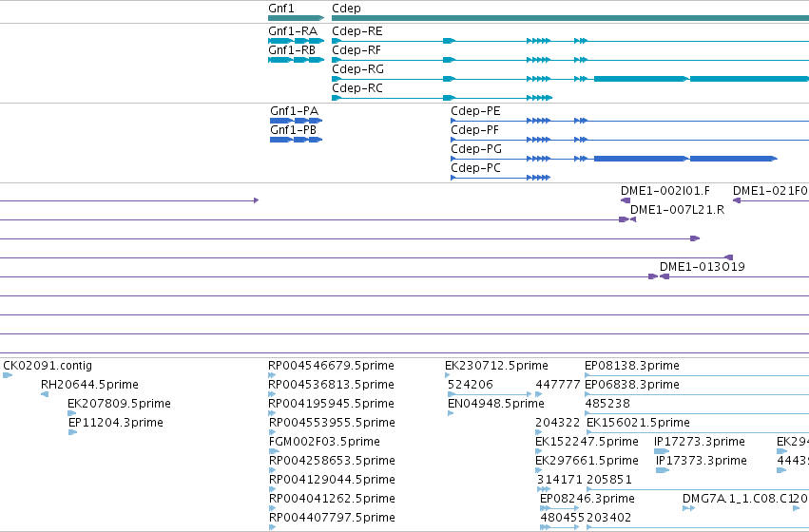Open the 205851 feature

click(608, 481)
